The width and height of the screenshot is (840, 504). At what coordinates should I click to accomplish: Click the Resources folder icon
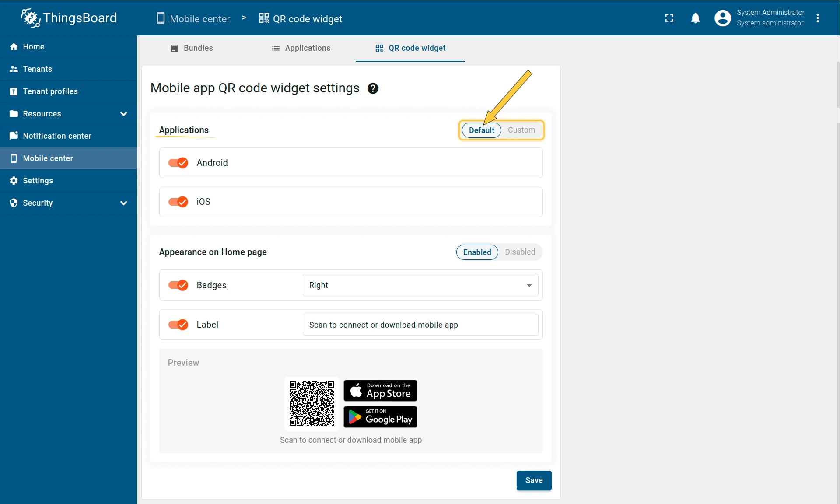[x=14, y=114]
